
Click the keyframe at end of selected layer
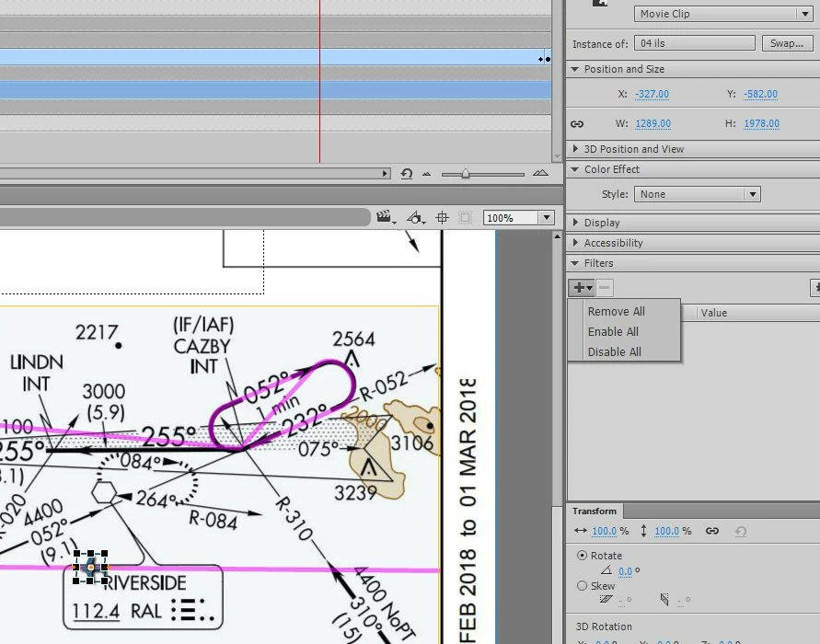[548, 59]
